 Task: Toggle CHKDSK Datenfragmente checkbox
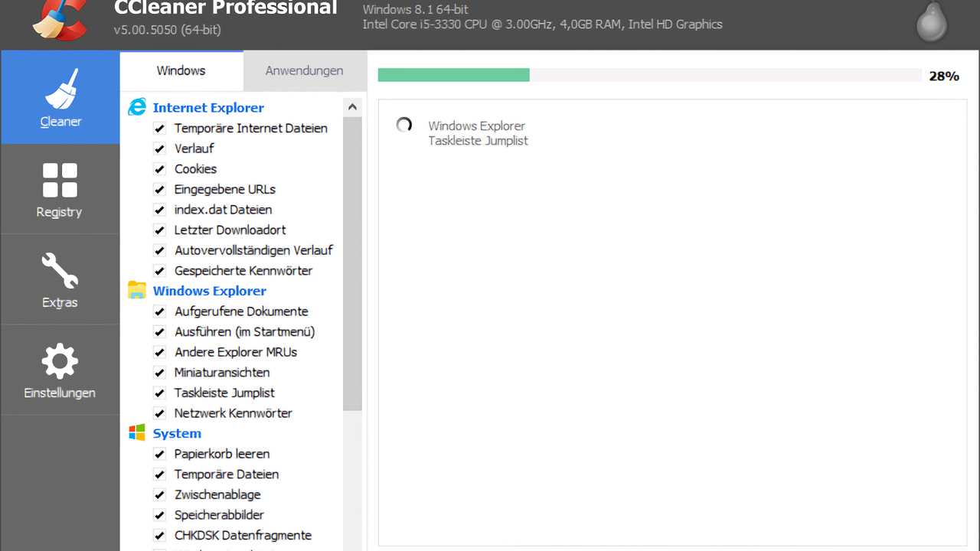coord(159,536)
